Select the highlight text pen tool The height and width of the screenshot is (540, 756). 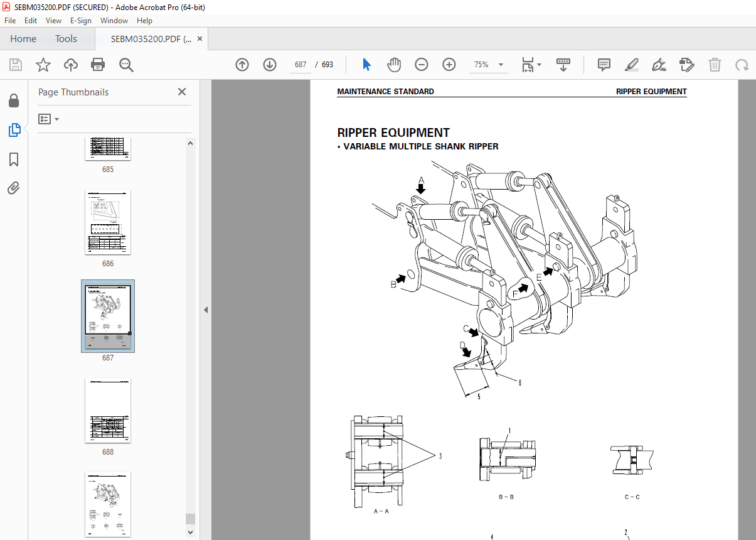(632, 65)
